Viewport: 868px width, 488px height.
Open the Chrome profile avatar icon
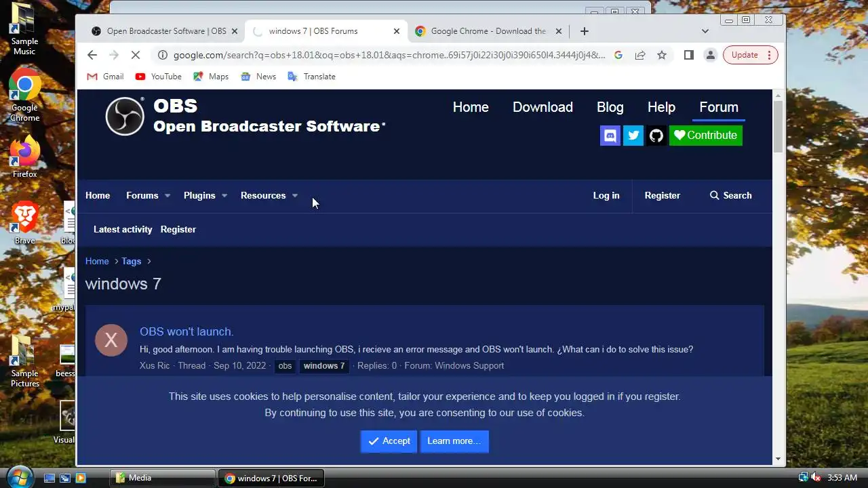[710, 55]
